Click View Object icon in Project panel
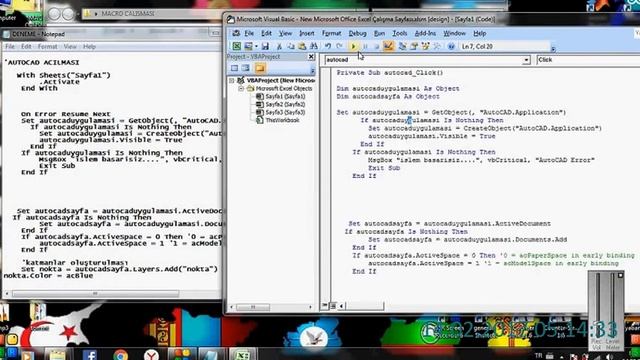640x360 pixels. 245,68
